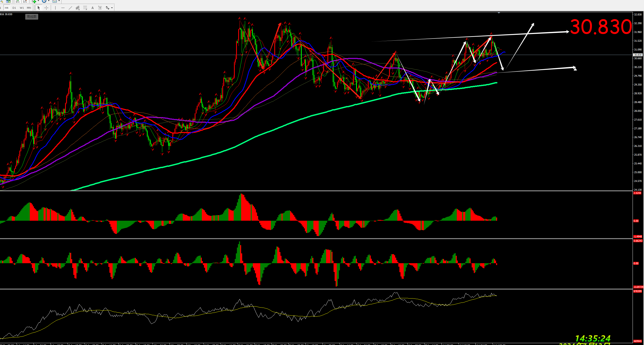Viewport: 644px width, 345px height.
Task: Choose the equidistant channel tool
Action: click(x=78, y=8)
